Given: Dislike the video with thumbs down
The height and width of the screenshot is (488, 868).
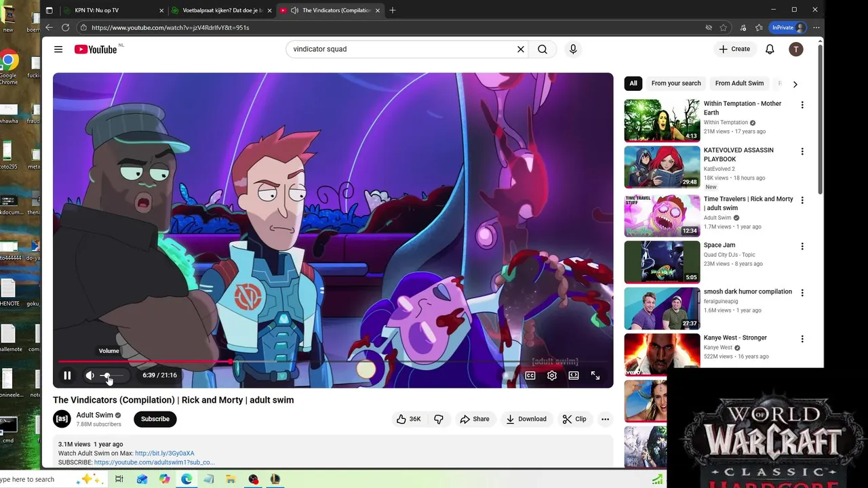Looking at the screenshot, I should point(439,419).
